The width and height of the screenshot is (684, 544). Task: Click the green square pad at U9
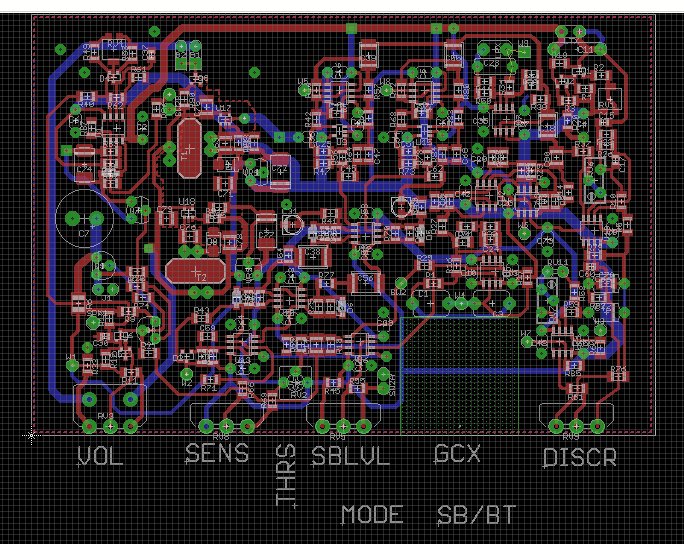tap(525, 52)
